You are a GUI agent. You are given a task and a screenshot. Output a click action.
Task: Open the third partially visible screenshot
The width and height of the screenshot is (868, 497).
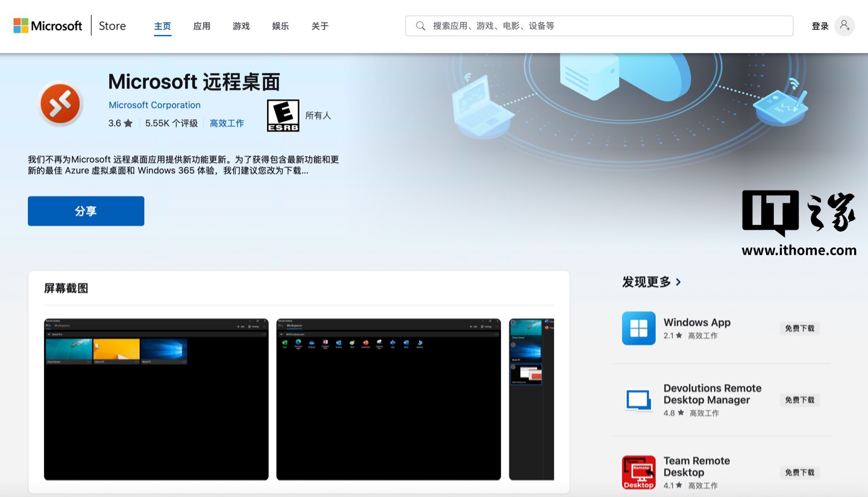click(x=531, y=399)
